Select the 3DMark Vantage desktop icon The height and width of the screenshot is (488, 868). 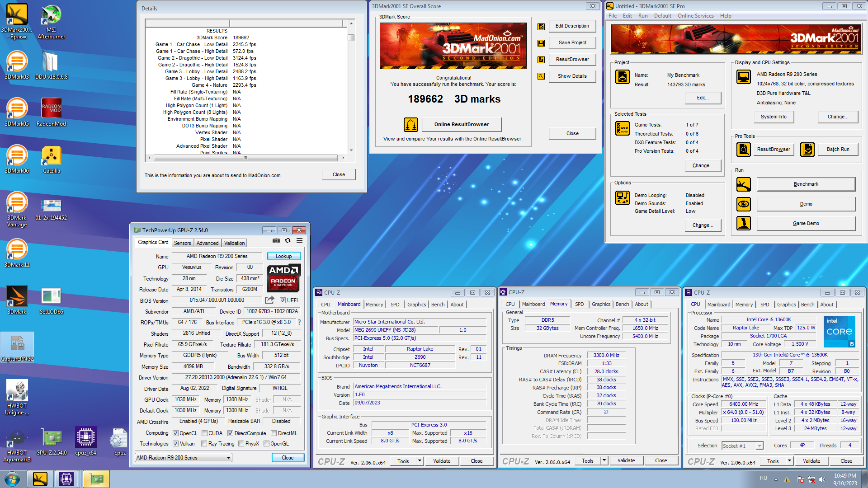tap(17, 209)
